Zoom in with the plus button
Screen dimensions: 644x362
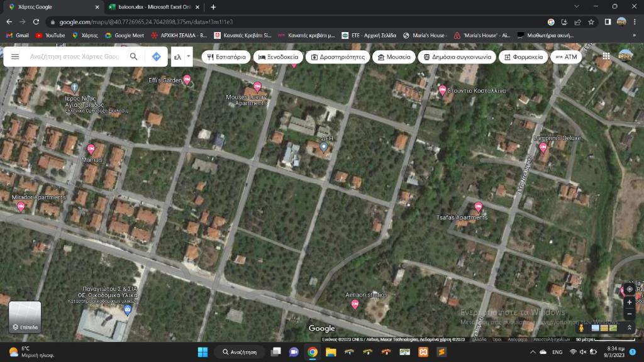(x=629, y=302)
